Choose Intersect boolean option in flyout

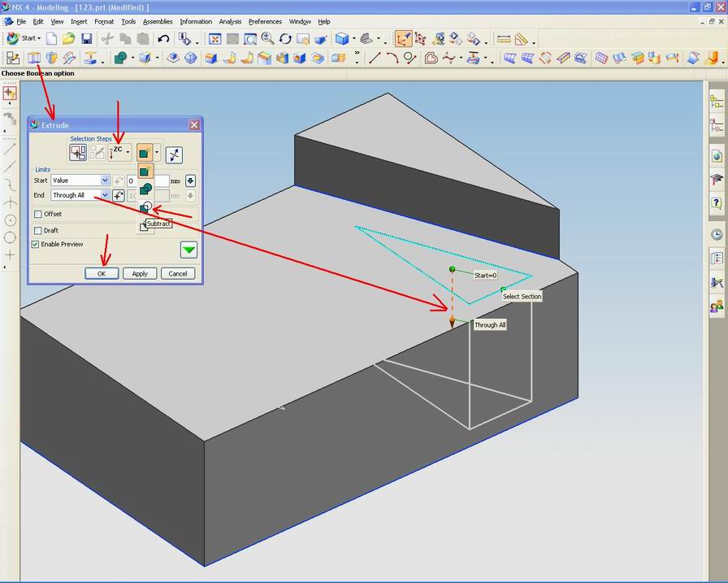pos(145,225)
